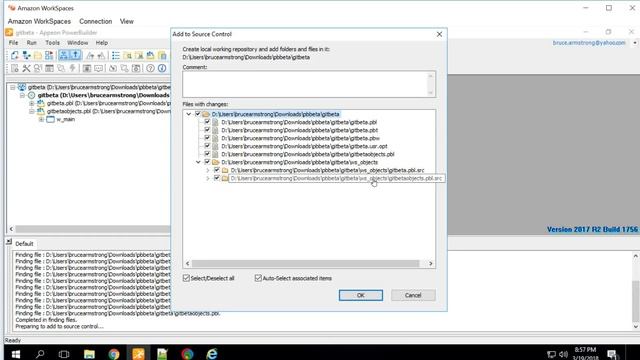640x360 pixels.
Task: Click the output pane pin icon beside Default
Action: [x=9, y=242]
